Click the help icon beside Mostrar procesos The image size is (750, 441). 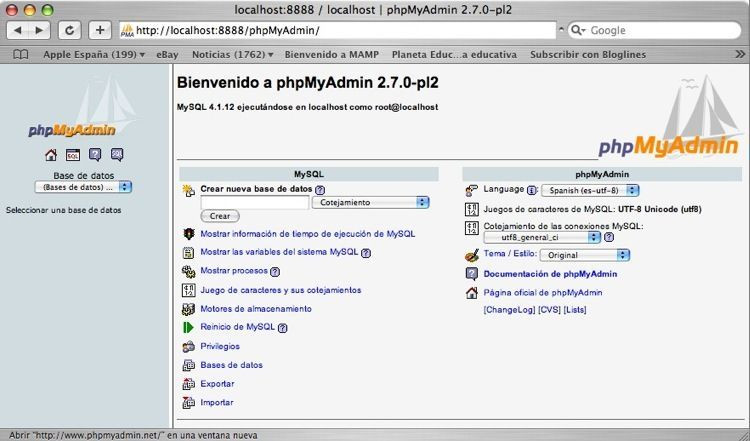(x=274, y=271)
